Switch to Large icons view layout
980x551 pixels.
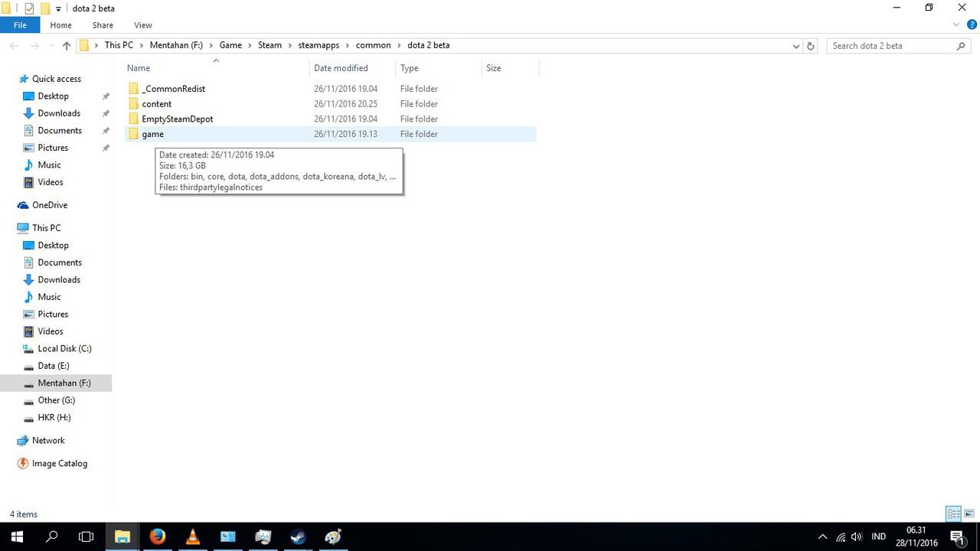coord(969,514)
